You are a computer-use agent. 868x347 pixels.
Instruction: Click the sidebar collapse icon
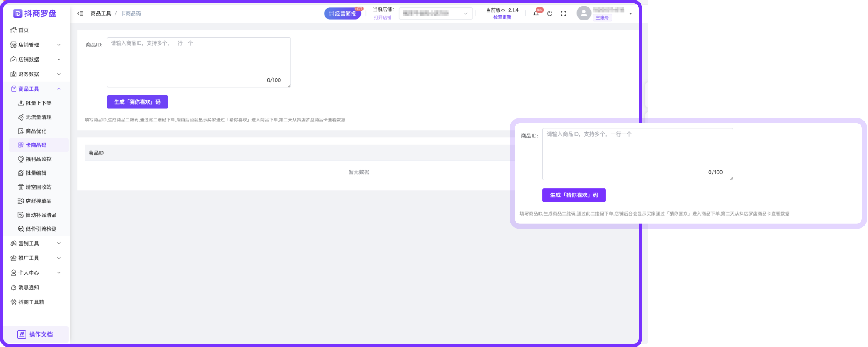(80, 13)
